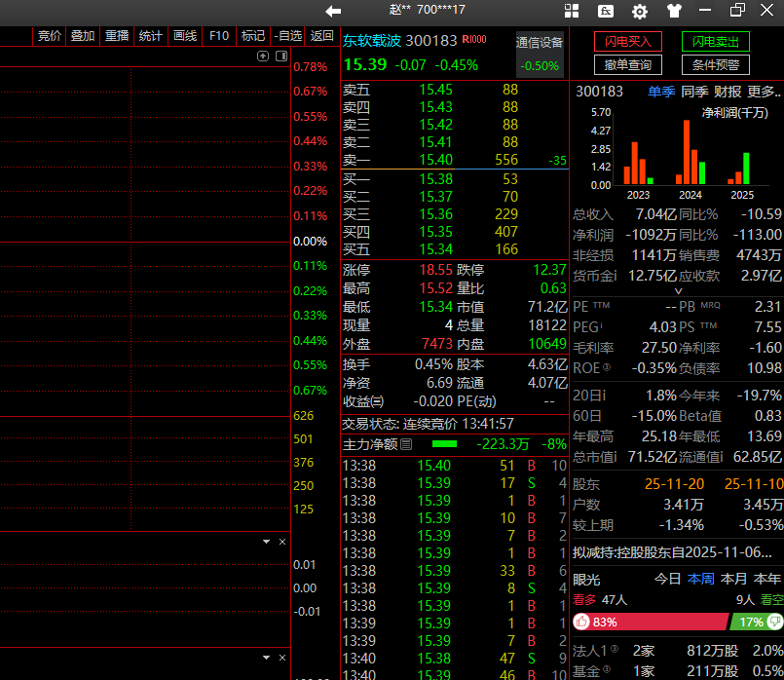Click the 卖五 price 15.45
This screenshot has height=680, width=784.
(x=435, y=90)
